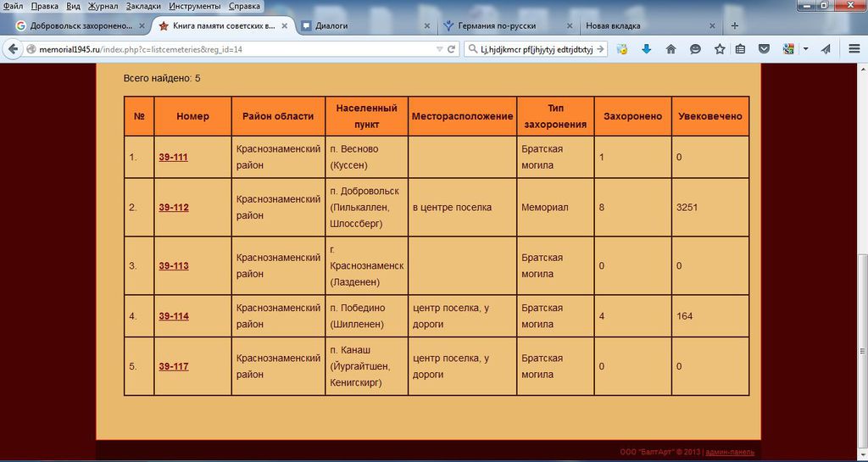Close the Книга памяти советских tab
The width and height of the screenshot is (868, 462).
[285, 26]
